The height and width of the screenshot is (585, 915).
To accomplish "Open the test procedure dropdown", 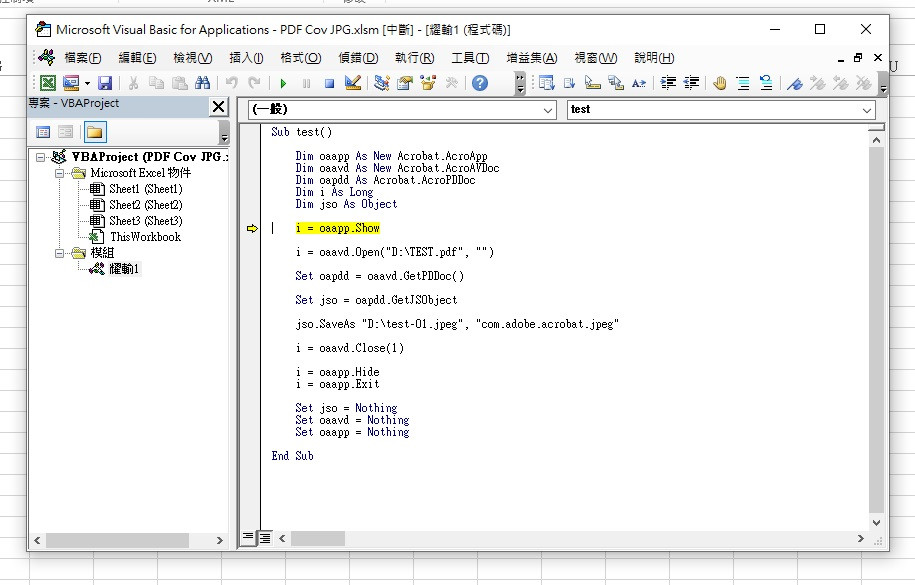I will click(867, 110).
